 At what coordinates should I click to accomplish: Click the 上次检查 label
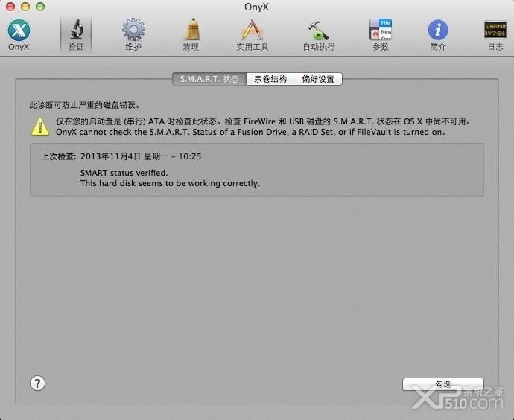pos(59,156)
